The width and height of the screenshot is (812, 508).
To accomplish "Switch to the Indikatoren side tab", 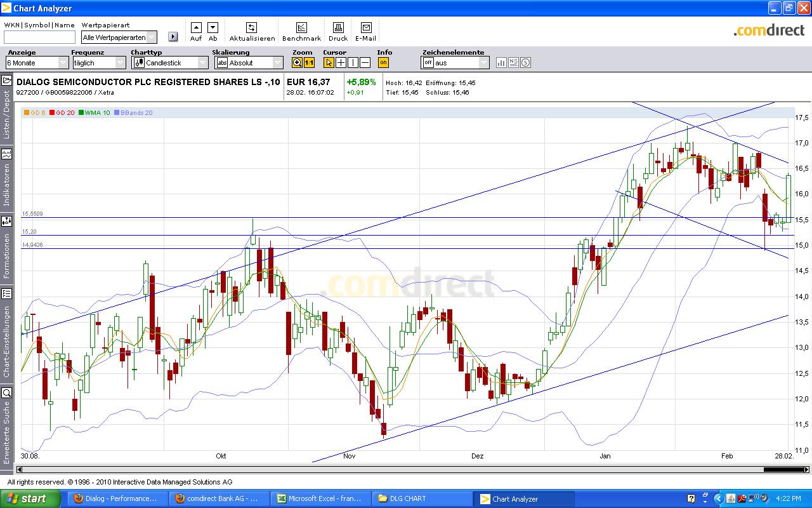I will pos(7,185).
